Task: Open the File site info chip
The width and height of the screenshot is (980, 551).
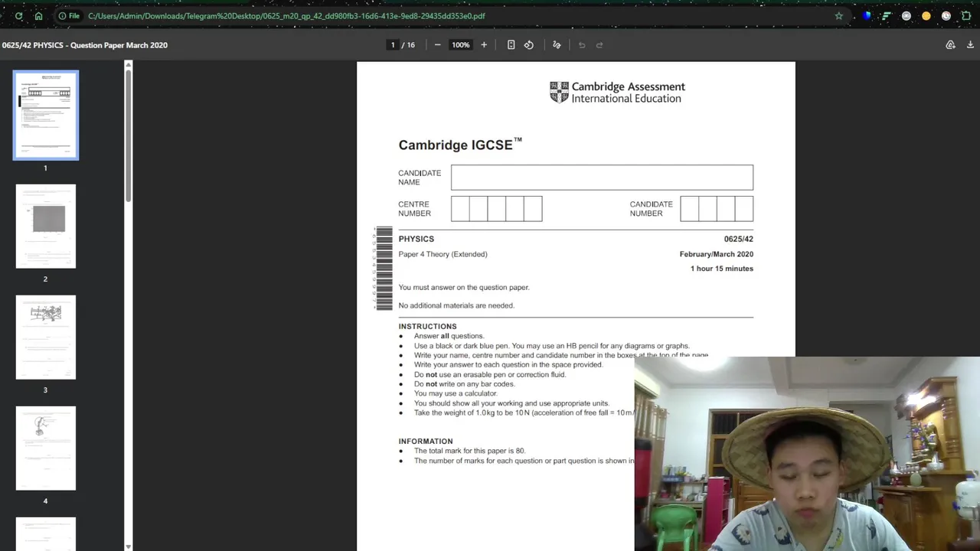Action: pyautogui.click(x=69, y=15)
